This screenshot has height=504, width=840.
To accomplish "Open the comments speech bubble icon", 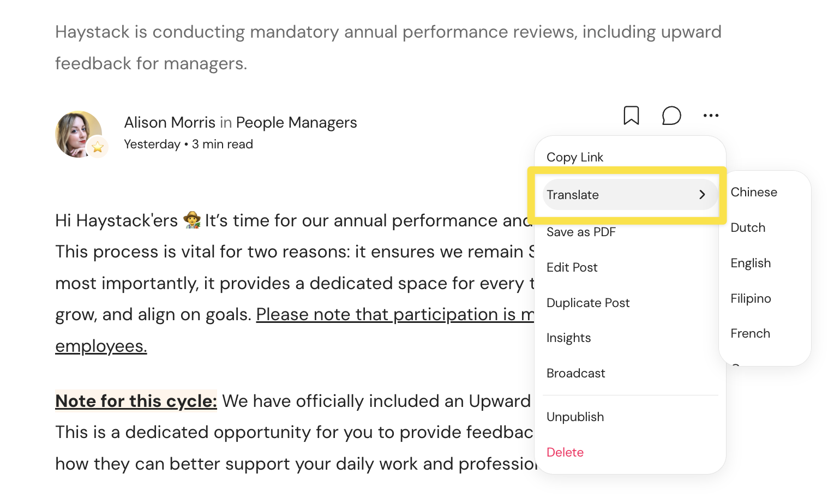I will (671, 116).
